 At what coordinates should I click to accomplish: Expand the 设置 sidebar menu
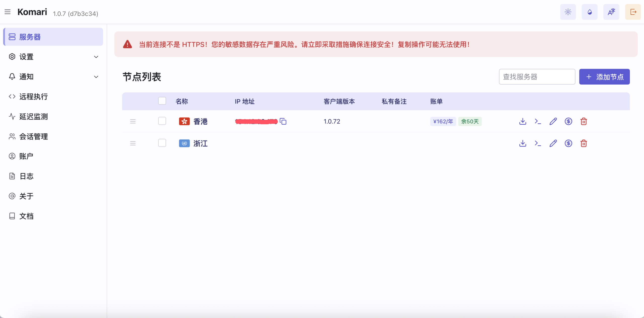53,57
